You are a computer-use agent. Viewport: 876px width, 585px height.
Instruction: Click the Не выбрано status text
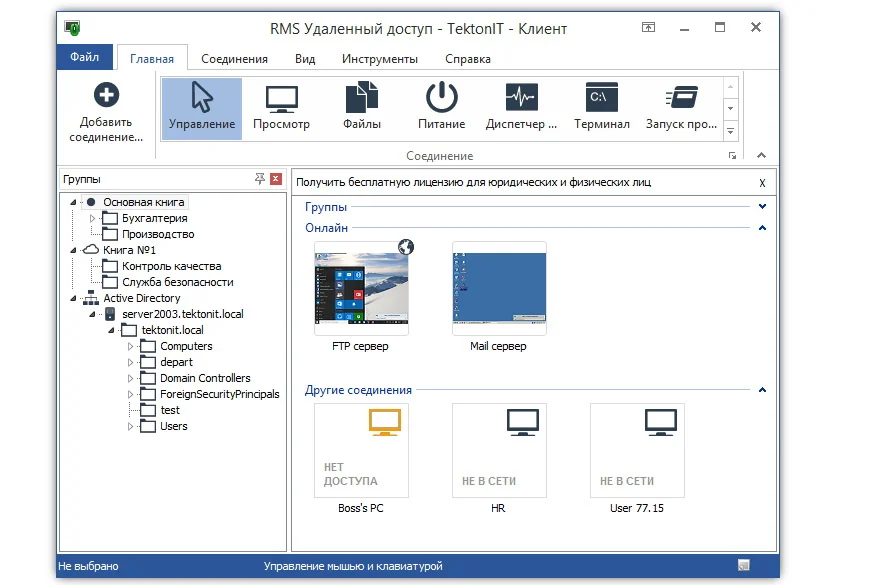pos(88,566)
